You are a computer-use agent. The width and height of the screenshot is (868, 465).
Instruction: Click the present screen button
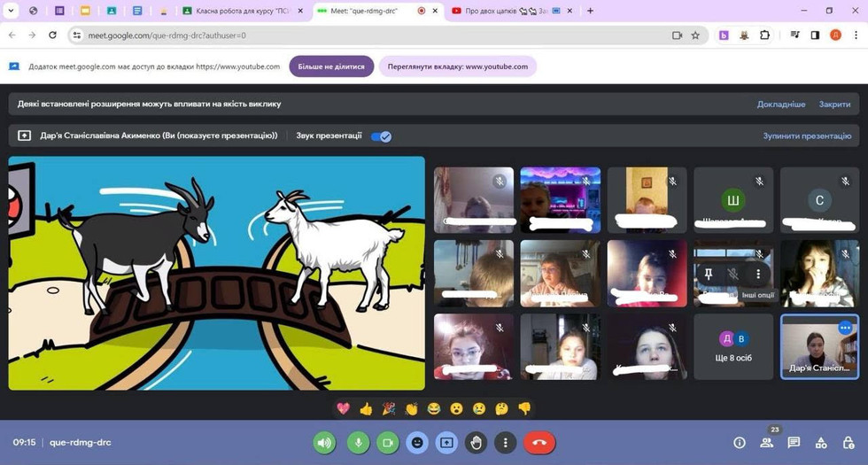coord(446,443)
